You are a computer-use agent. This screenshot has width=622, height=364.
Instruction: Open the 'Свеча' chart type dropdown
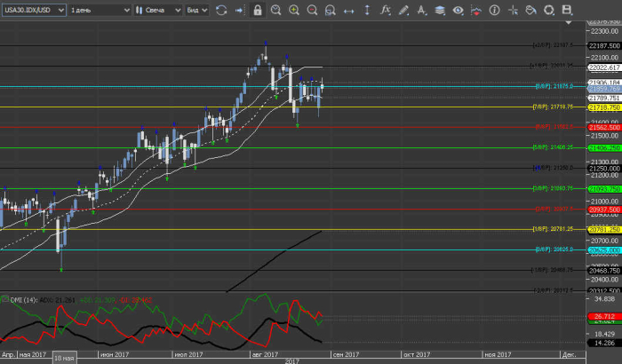pos(158,10)
